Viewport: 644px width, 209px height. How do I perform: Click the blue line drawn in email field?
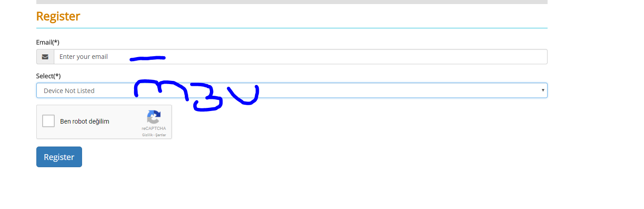pyautogui.click(x=148, y=58)
